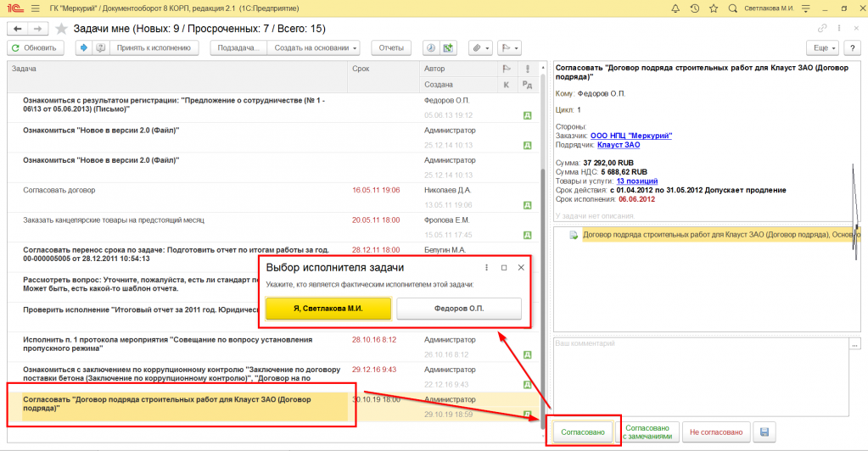Click the blue arrow redirect task icon
This screenshot has height=451, width=868.
pos(84,47)
